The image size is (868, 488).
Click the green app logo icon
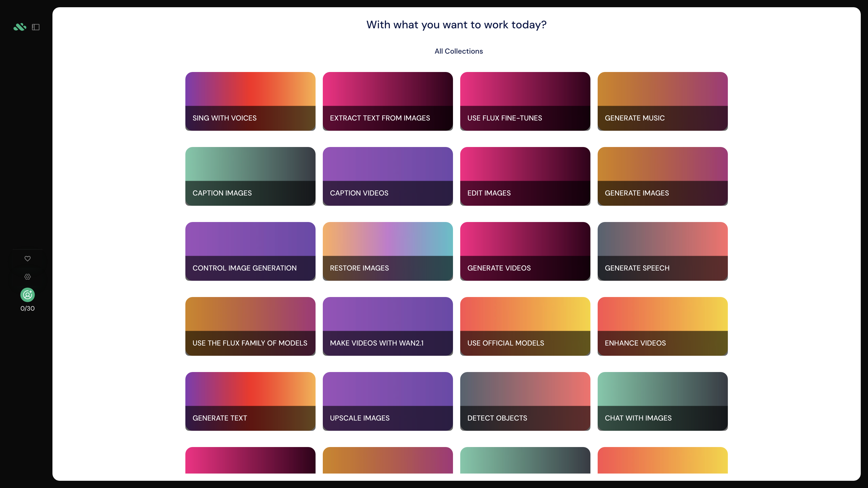click(20, 27)
